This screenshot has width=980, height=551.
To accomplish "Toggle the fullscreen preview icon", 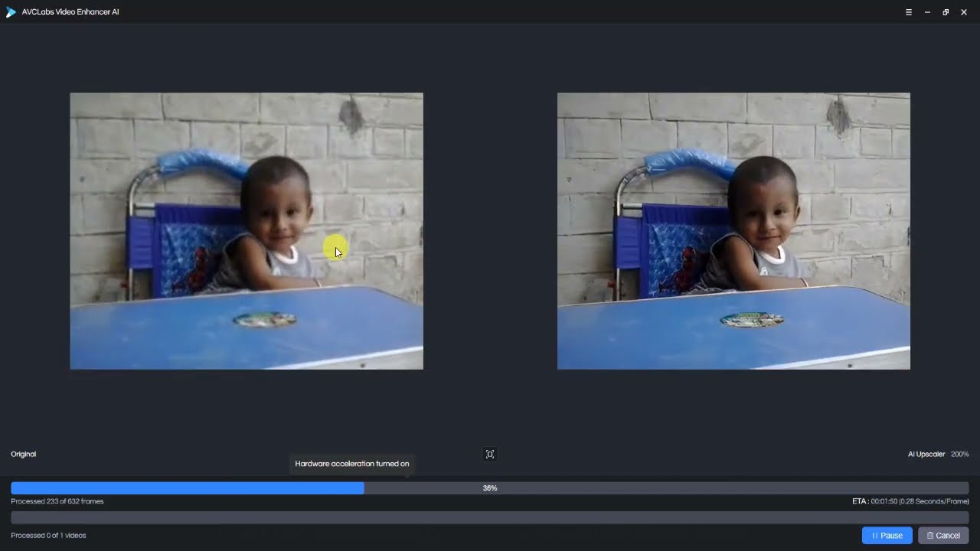I will click(490, 454).
